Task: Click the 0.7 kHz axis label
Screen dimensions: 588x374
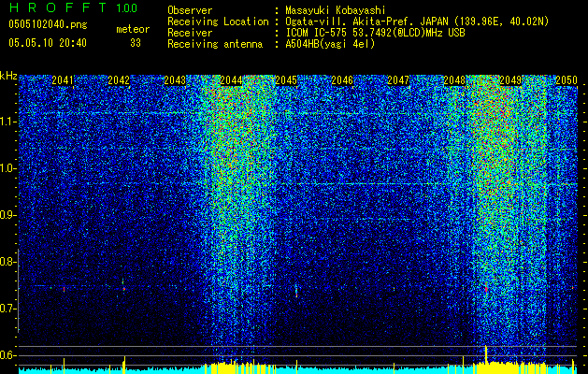Action: tap(7, 309)
